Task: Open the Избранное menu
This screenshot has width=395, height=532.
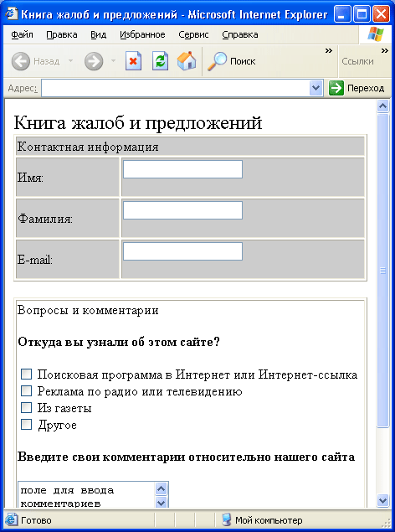Action: click(142, 34)
